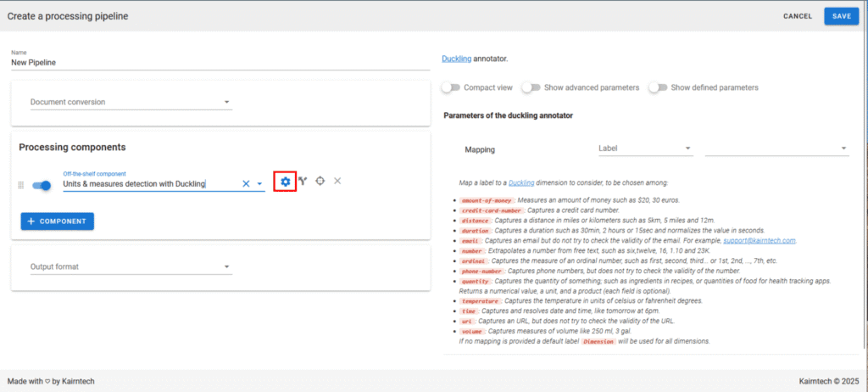Screen dimensions: 868x392
Task: Clear the selected off-the-shelf component field
Action: point(247,183)
